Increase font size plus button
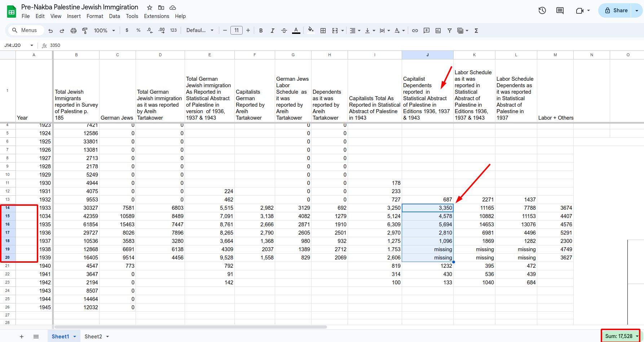This screenshot has width=644, height=342. pyautogui.click(x=248, y=31)
